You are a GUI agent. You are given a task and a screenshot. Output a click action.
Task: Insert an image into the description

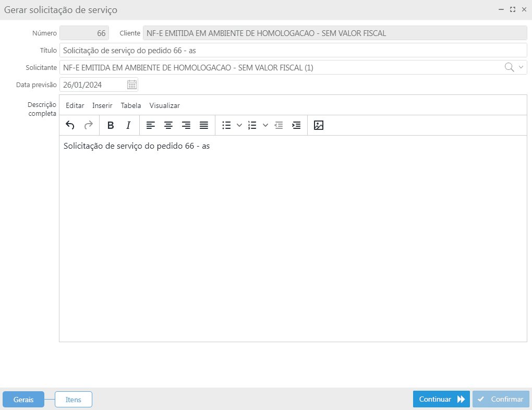319,125
